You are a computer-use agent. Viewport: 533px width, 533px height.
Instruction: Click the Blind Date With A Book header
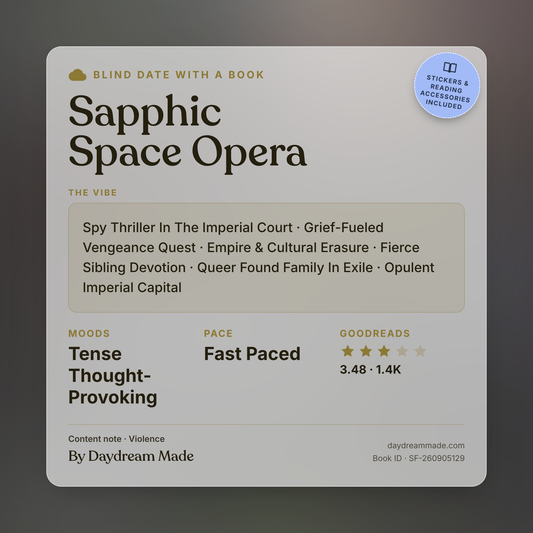178,75
